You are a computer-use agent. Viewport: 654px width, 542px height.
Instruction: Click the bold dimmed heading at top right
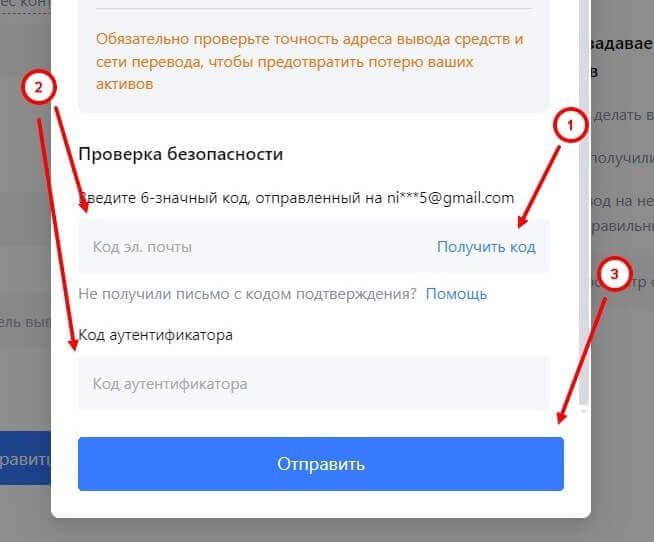pos(622,44)
